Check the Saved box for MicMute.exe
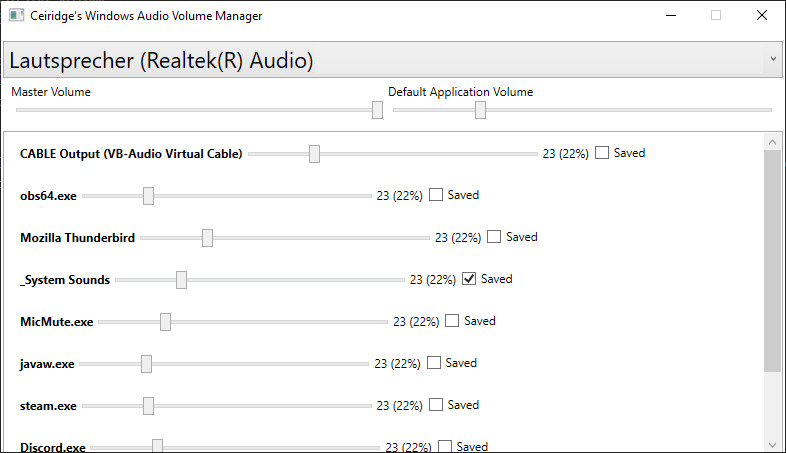The height and width of the screenshot is (453, 786). tap(452, 321)
